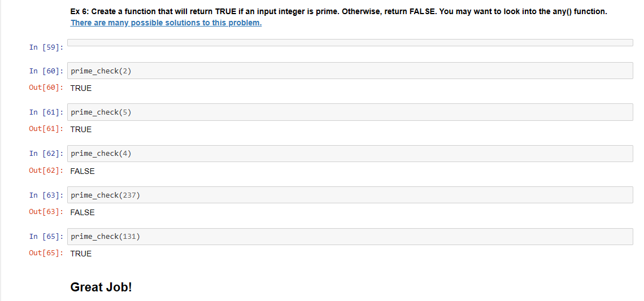Select the prime_check(237) code cell

(350, 195)
